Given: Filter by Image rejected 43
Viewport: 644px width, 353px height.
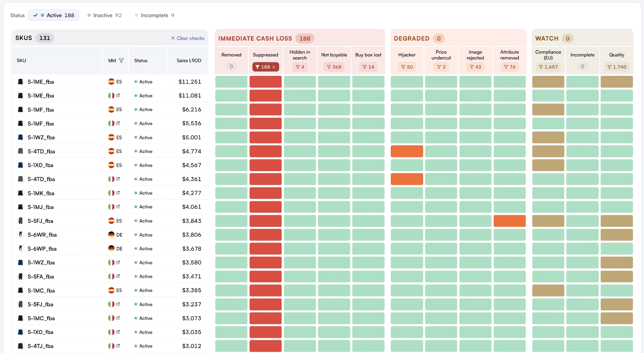Looking at the screenshot, I should pos(475,67).
